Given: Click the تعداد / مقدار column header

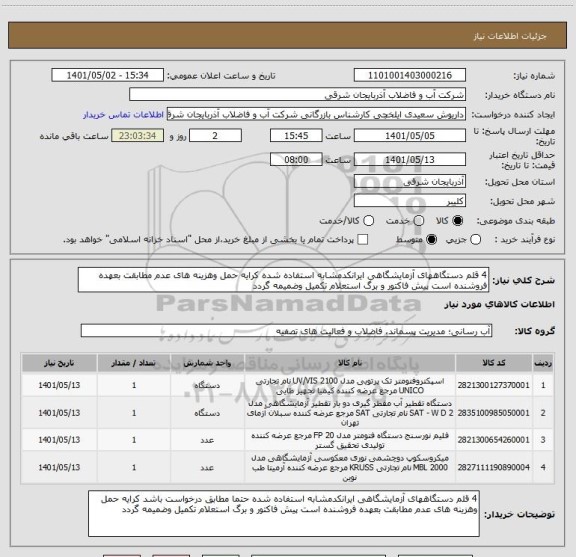Looking at the screenshot, I should (134, 363).
